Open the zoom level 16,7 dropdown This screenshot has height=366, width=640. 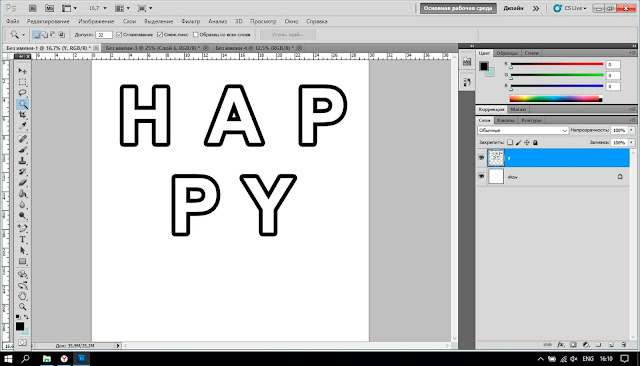coord(98,8)
